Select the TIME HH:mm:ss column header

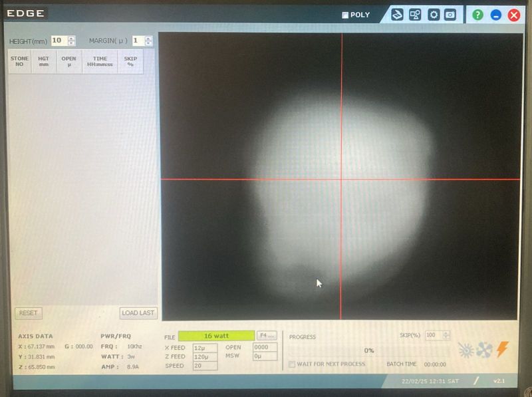point(100,61)
